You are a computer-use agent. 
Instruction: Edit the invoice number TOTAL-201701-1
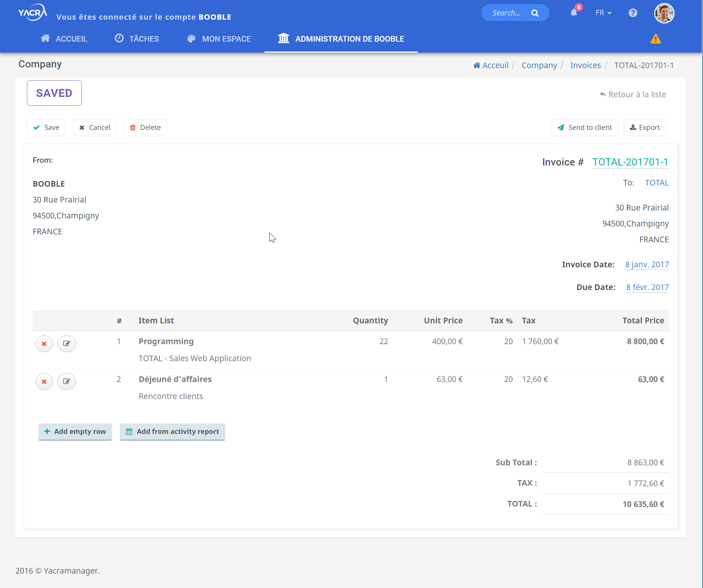pos(631,162)
